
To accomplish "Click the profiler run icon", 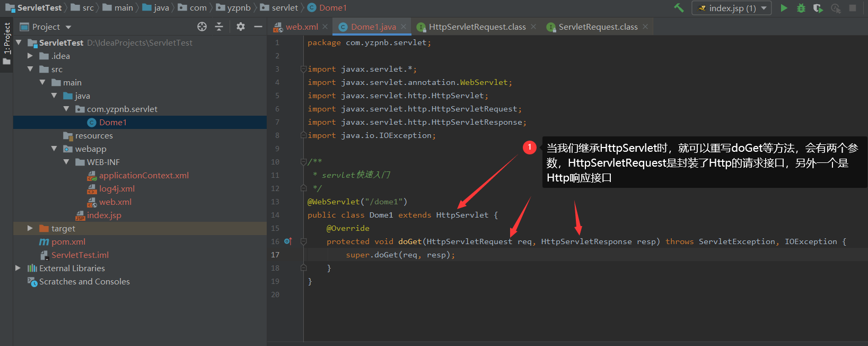I will (x=836, y=8).
